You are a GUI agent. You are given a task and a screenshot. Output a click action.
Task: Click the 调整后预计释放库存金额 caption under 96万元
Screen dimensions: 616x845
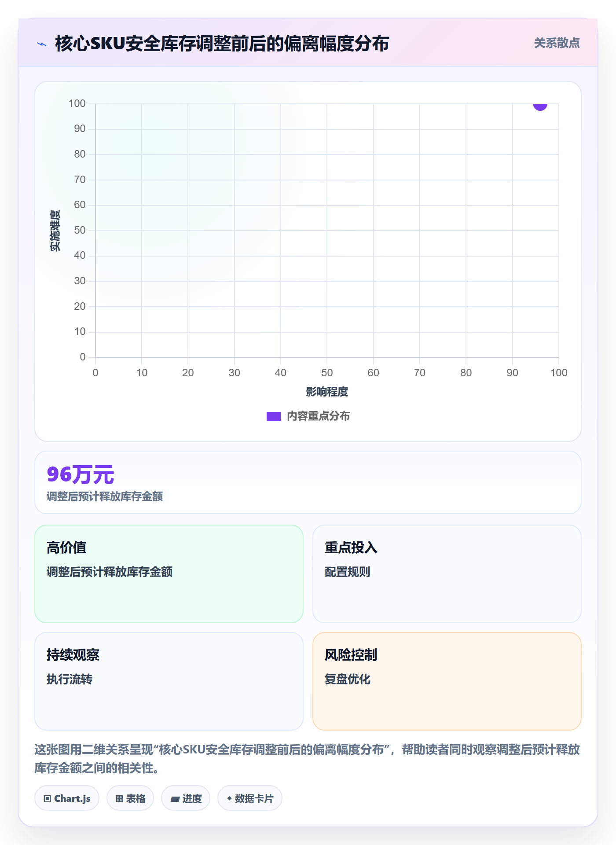tap(105, 496)
